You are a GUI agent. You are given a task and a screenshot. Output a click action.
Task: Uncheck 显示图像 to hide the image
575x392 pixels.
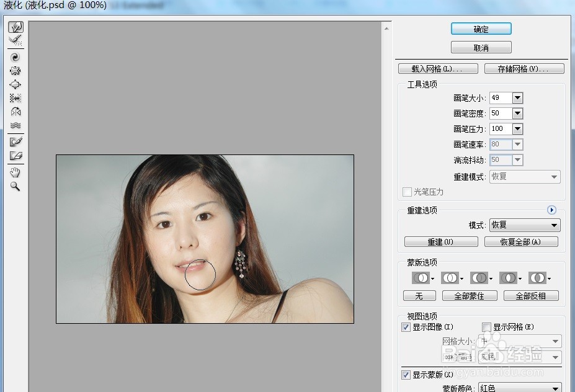405,327
